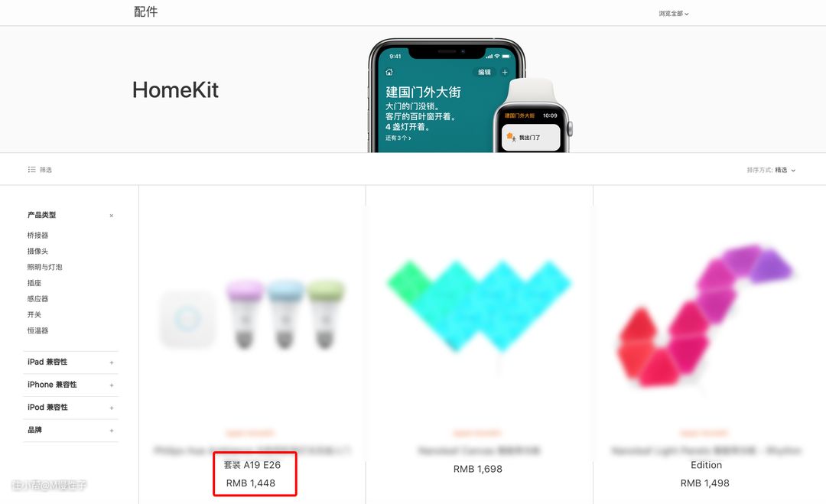
Task: Collapse the 产品类型 section with the x icon
Action: [111, 216]
